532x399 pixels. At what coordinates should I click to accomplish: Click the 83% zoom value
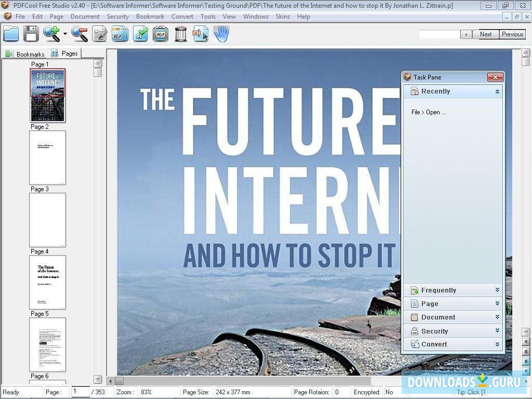[x=146, y=392]
